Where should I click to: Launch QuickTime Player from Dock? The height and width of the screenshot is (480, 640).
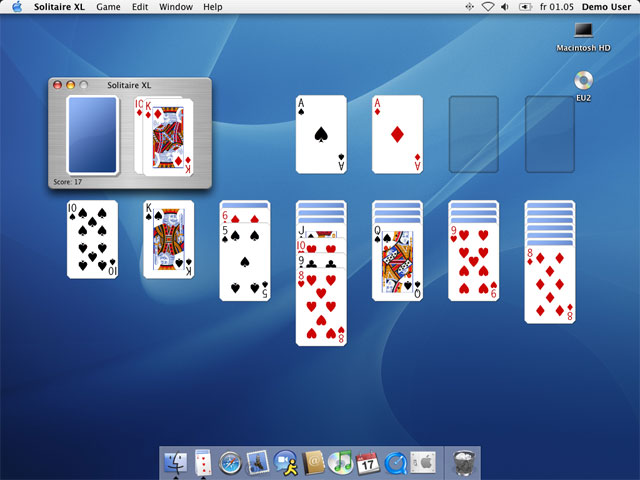click(x=396, y=464)
